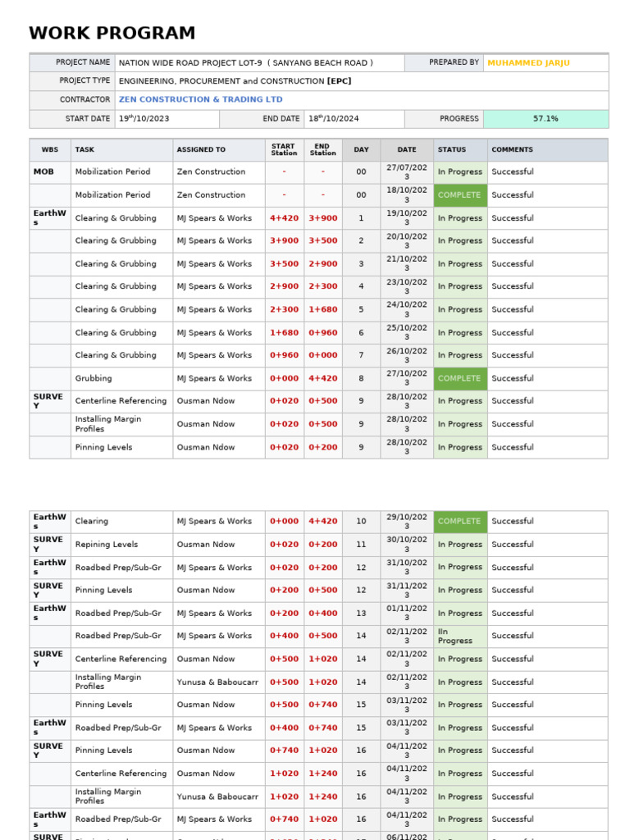
Task: Select the ZEN CONSTRUCTION & TRADING LTD link
Action: coord(200,99)
